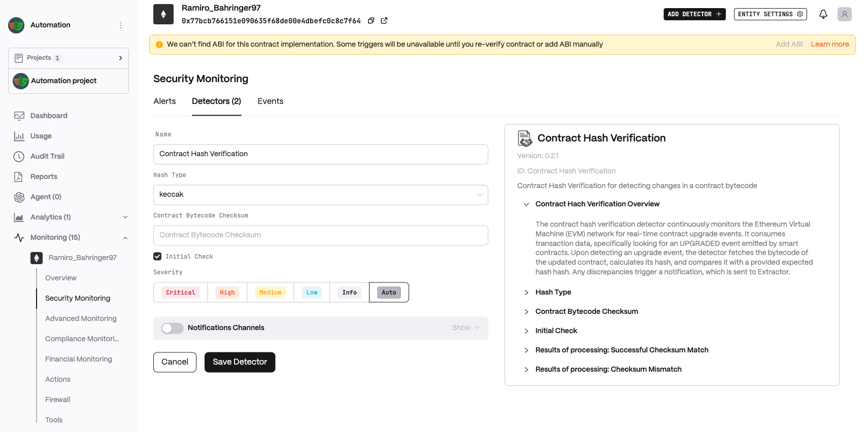The image size is (868, 432).
Task: Open the Hash Type keccak dropdown
Action: tap(321, 195)
